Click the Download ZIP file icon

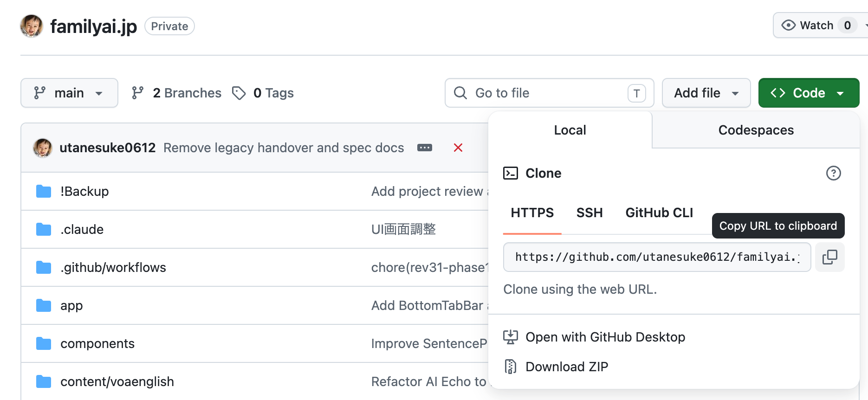[511, 367]
